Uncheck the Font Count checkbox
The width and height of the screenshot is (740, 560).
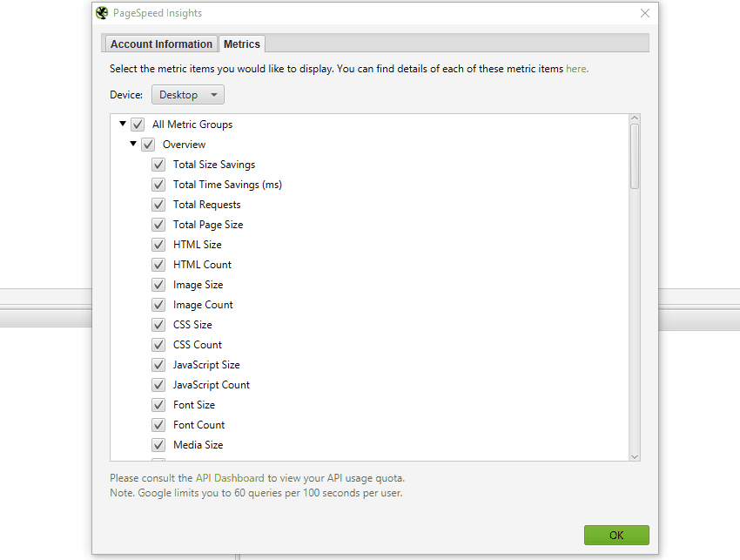coord(158,425)
